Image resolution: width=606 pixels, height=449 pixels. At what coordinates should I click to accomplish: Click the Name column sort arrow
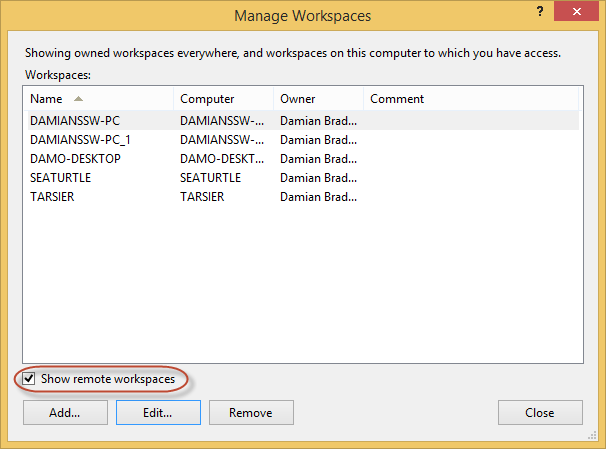pos(78,99)
